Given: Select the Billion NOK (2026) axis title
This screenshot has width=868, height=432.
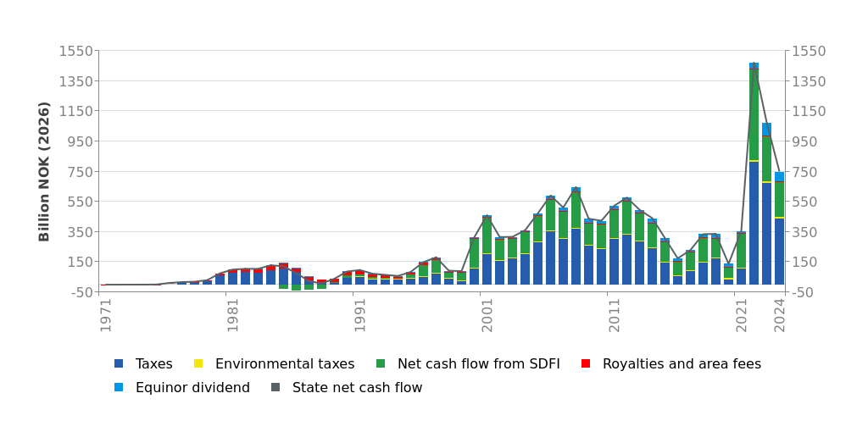Looking at the screenshot, I should (45, 171).
